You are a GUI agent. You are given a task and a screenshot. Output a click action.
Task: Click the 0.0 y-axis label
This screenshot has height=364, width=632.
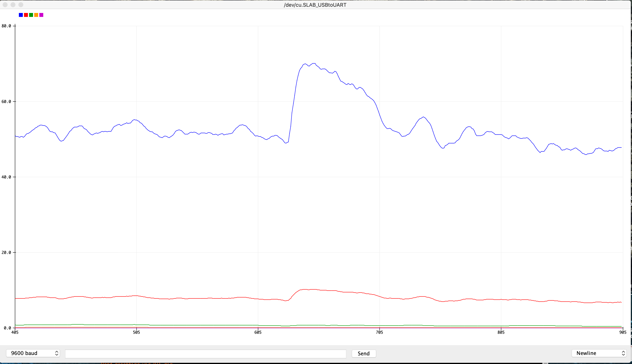(x=7, y=328)
